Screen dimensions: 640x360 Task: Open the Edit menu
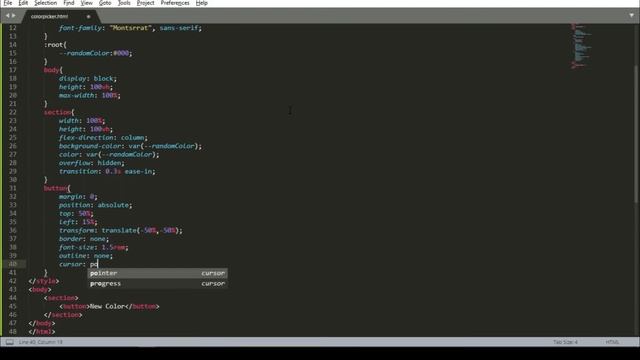click(x=23, y=3)
